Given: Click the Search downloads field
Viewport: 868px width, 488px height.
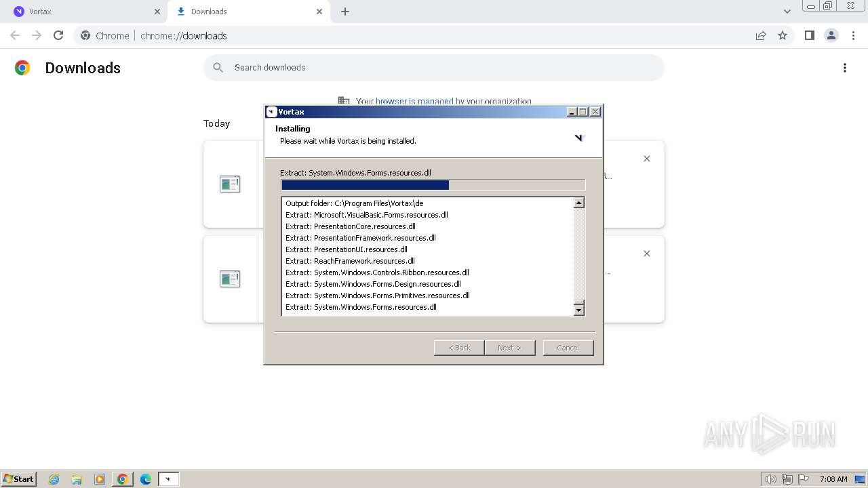Looking at the screenshot, I should click(434, 68).
